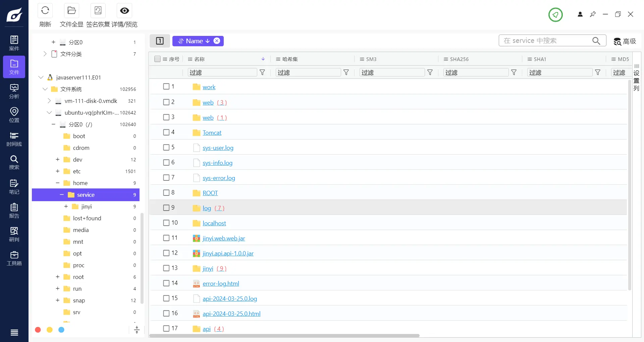Click the panel layout toggle icon
The height and width of the screenshot is (342, 644).
pyautogui.click(x=160, y=41)
